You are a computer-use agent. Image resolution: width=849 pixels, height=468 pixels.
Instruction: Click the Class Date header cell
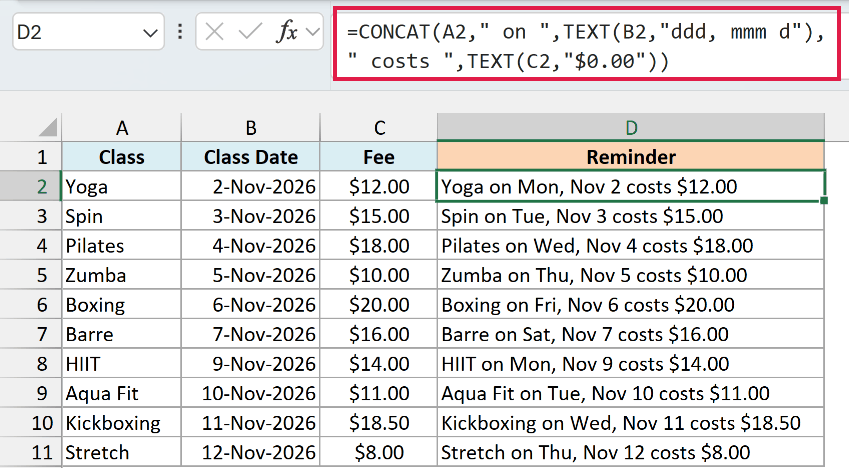point(250,157)
